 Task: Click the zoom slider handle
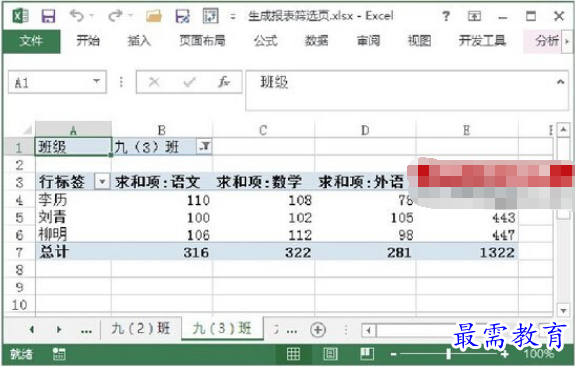(x=448, y=354)
